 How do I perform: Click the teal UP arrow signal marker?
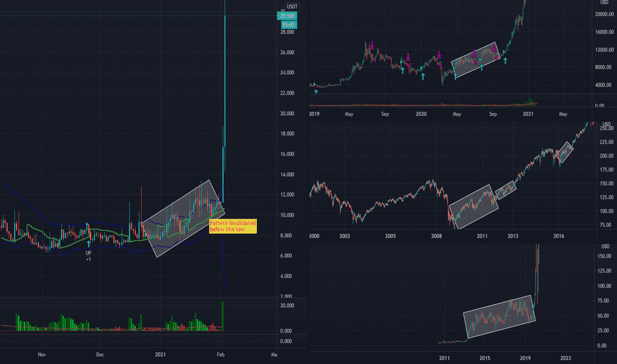coord(88,244)
